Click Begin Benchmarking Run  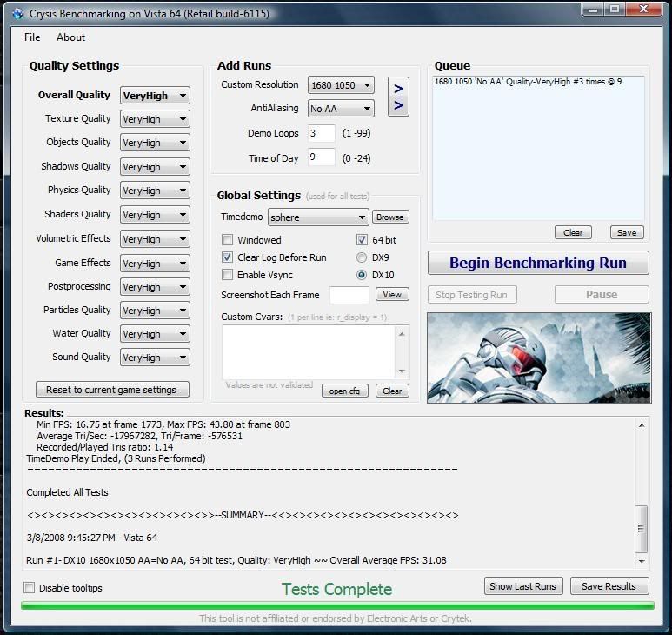pos(538,263)
